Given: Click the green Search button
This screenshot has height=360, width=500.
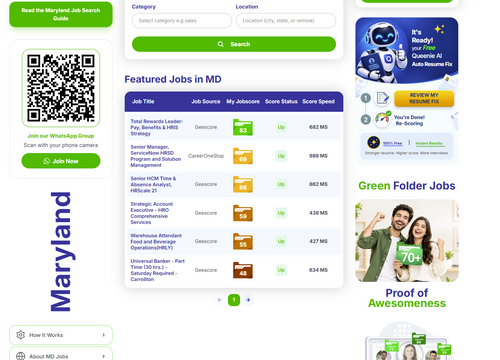Looking at the screenshot, I should [234, 44].
